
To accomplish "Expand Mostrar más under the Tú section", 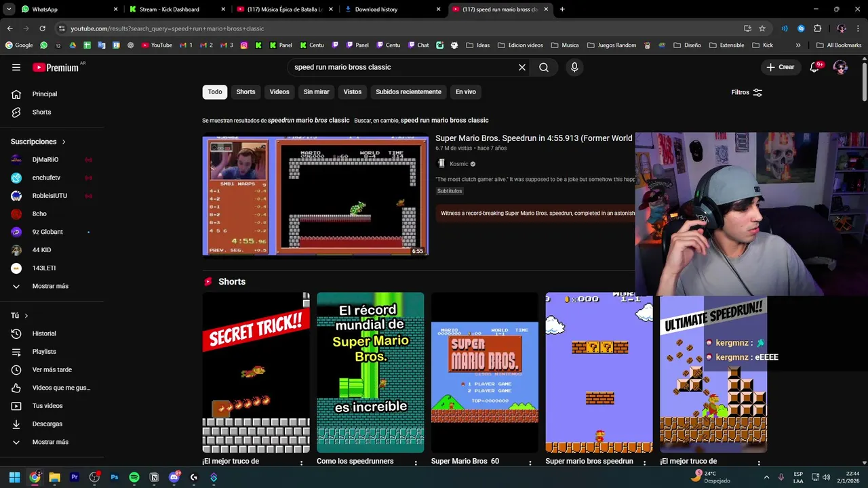I will pos(52,442).
